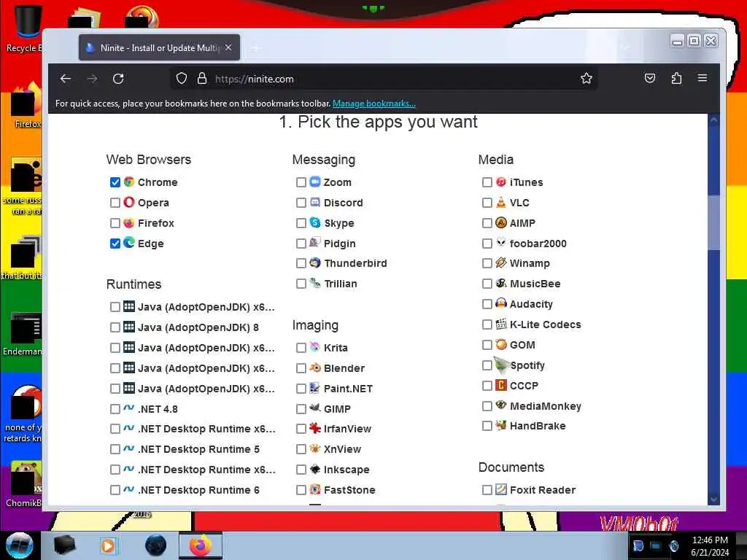Check the Krita checkbox

click(x=301, y=348)
